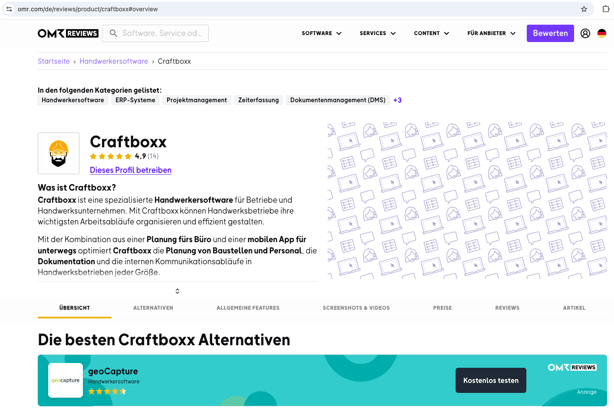The height and width of the screenshot is (415, 614).
Task: Select the Dokumentenmanagement (DMS) tag
Action: (338, 100)
